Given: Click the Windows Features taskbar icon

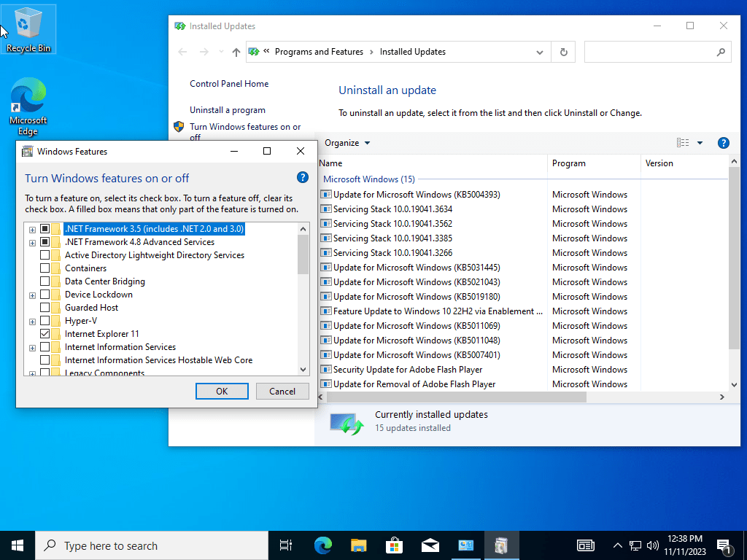Looking at the screenshot, I should pyautogui.click(x=501, y=545).
